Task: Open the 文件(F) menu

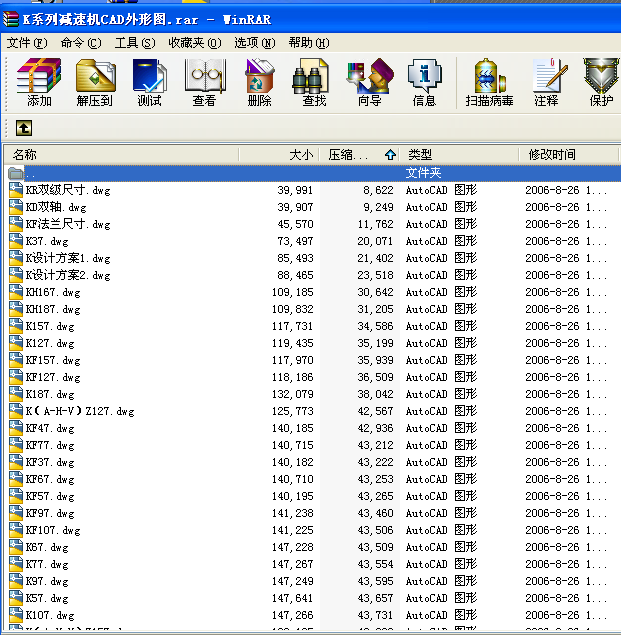Action: coord(27,43)
